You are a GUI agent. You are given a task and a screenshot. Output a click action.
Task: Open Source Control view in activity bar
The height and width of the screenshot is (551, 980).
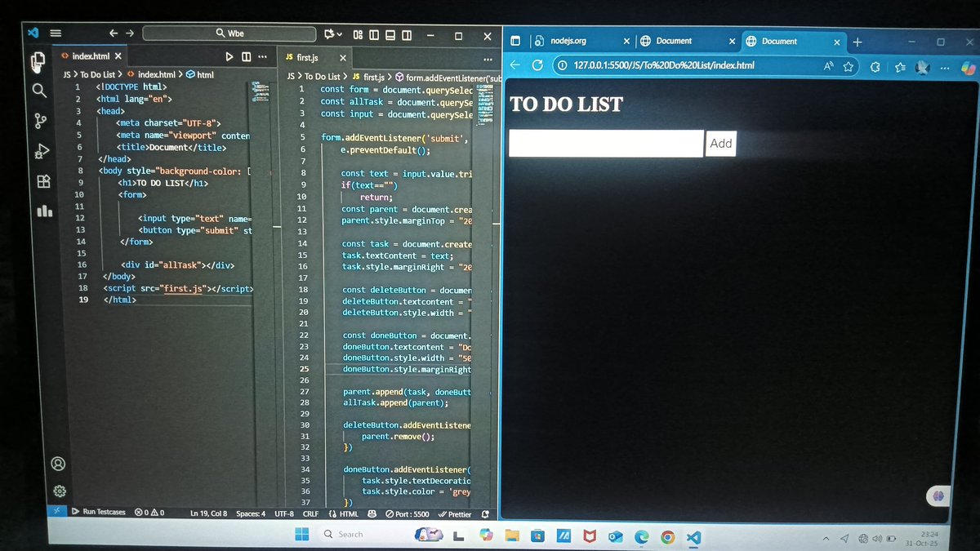[x=40, y=121]
